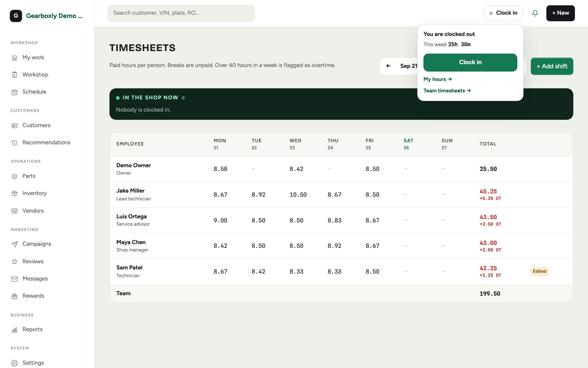Click the Gearboxly G logo icon
The image size is (588, 368).
(x=16, y=16)
